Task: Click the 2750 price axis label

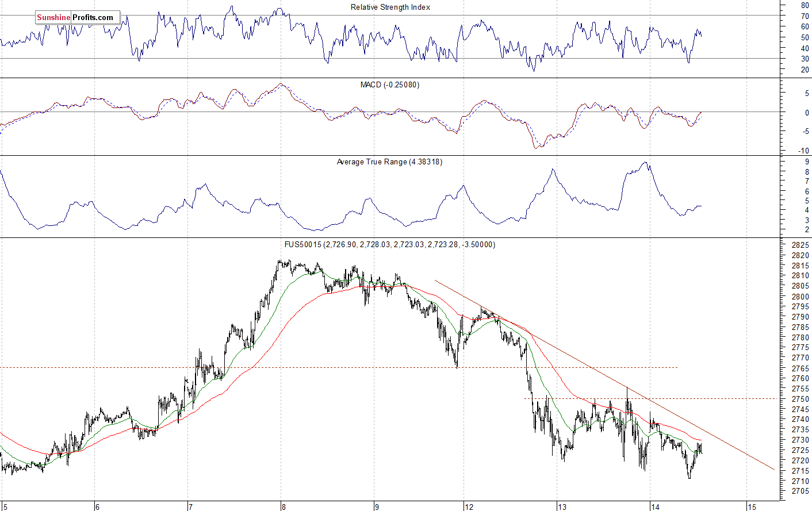Action: (801, 399)
